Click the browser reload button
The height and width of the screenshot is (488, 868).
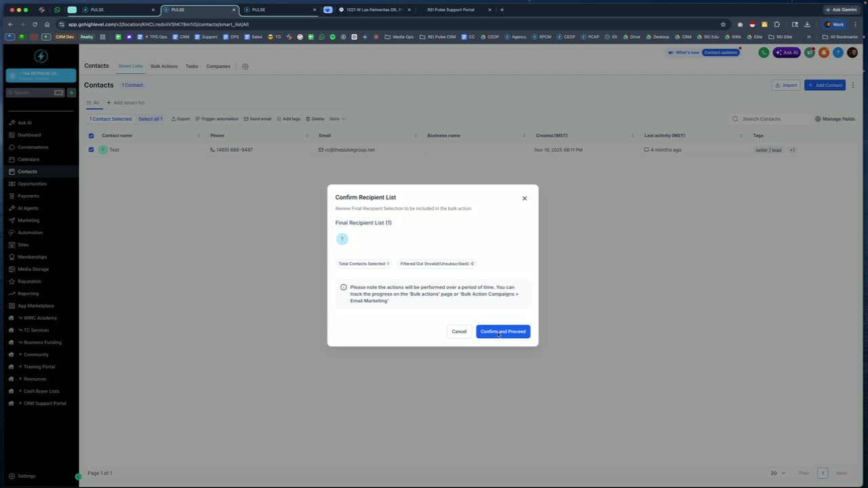[x=35, y=24]
